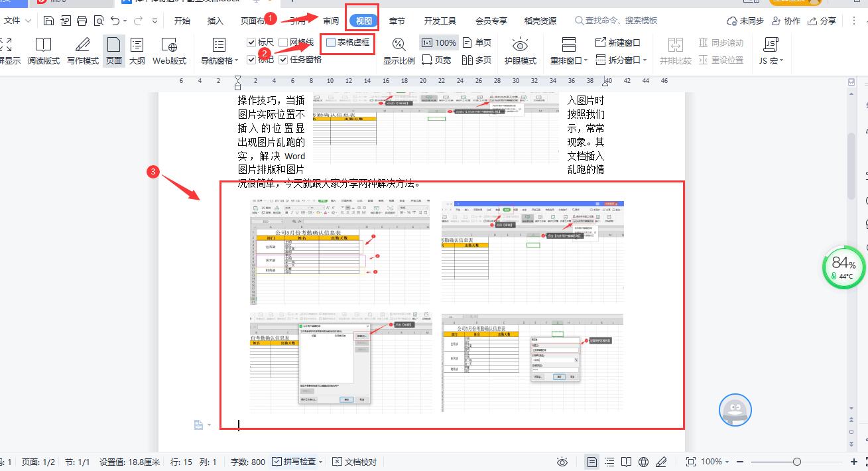Click the zoom out minus button
The image size is (868, 471).
click(740, 462)
